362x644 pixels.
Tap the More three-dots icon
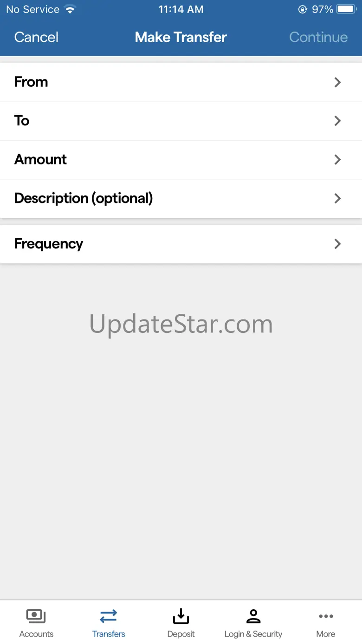click(326, 616)
